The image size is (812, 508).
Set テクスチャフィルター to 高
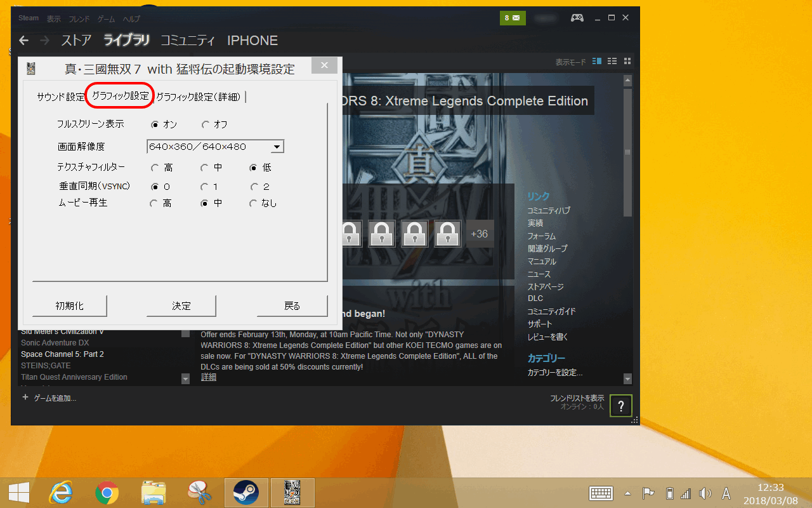point(155,168)
